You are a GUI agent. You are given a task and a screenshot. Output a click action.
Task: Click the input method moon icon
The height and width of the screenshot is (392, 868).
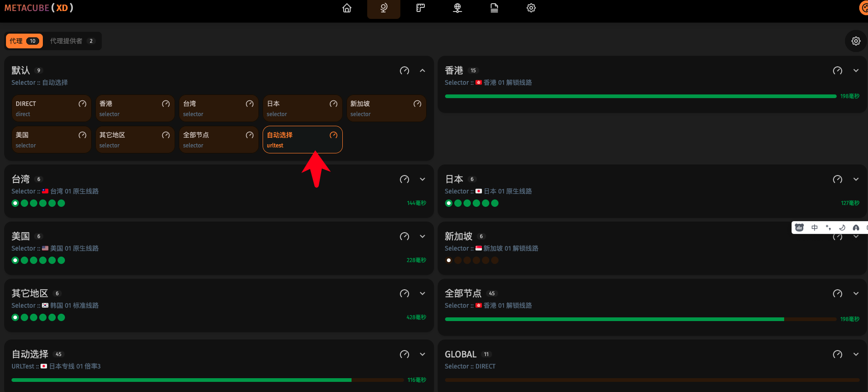[x=842, y=228]
